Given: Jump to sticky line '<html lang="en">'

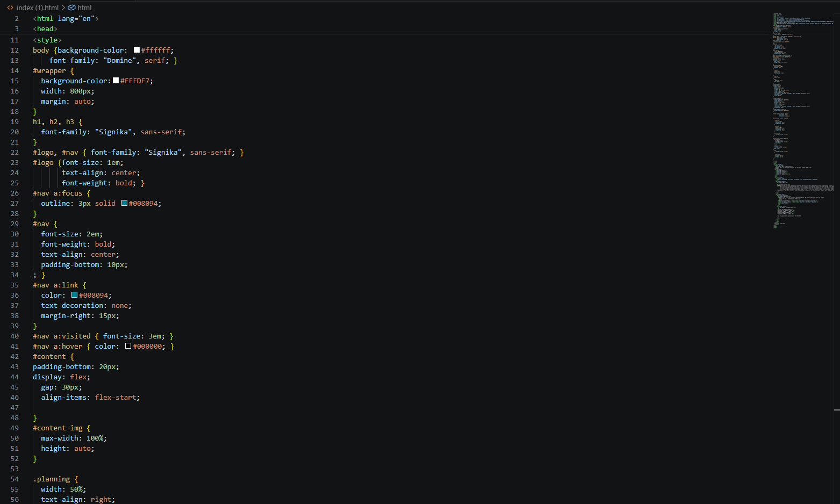Looking at the screenshot, I should (66, 18).
